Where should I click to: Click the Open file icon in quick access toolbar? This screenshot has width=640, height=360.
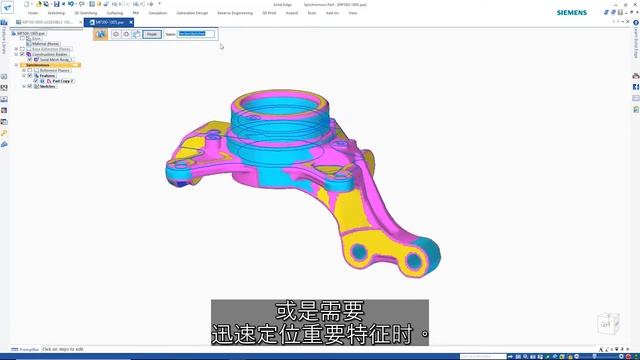click(x=39, y=4)
